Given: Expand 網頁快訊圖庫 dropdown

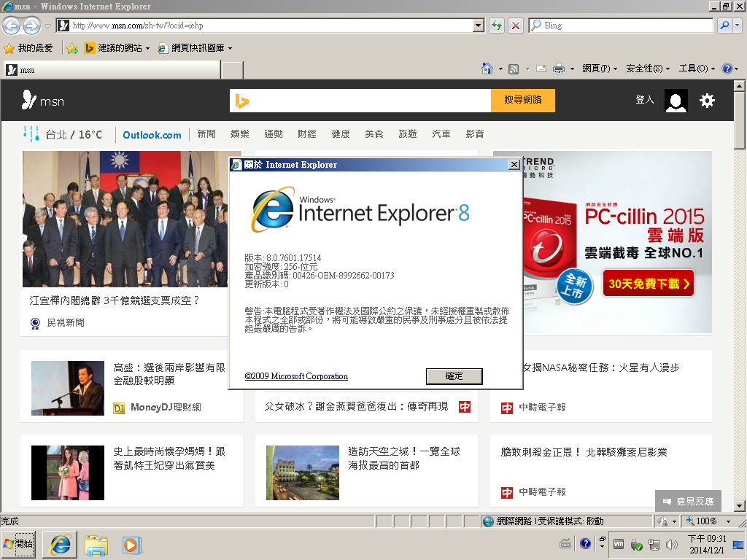Looking at the screenshot, I should tap(230, 49).
